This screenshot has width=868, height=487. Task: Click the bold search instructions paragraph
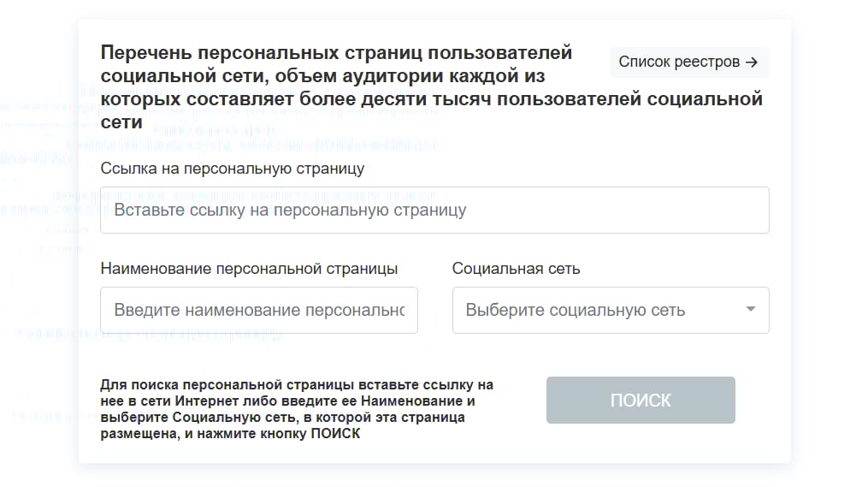point(297,409)
